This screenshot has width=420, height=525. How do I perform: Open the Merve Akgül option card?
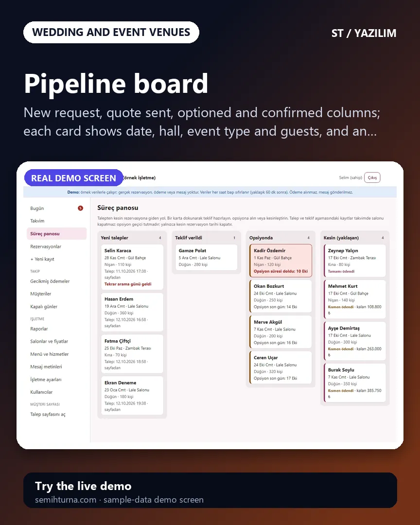pos(280,332)
